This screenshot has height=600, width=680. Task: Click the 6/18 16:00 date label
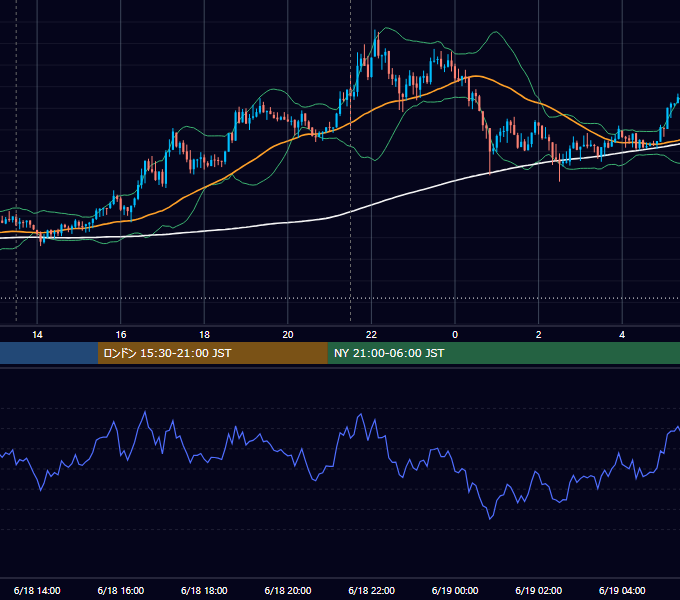pyautogui.click(x=121, y=590)
